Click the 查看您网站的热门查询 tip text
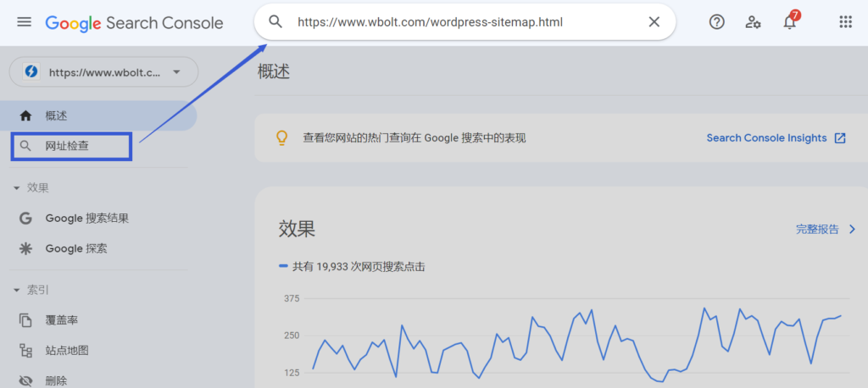The width and height of the screenshot is (868, 388). click(x=414, y=138)
